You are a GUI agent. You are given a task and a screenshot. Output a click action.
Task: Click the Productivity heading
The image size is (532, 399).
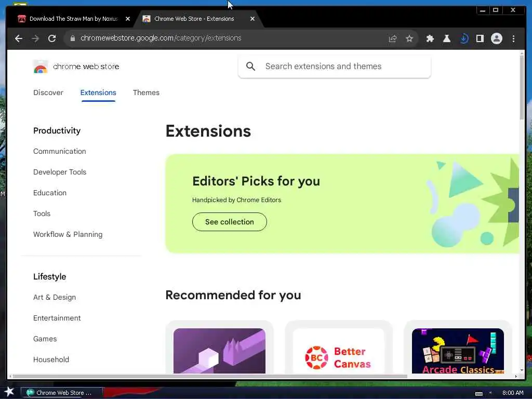57,130
